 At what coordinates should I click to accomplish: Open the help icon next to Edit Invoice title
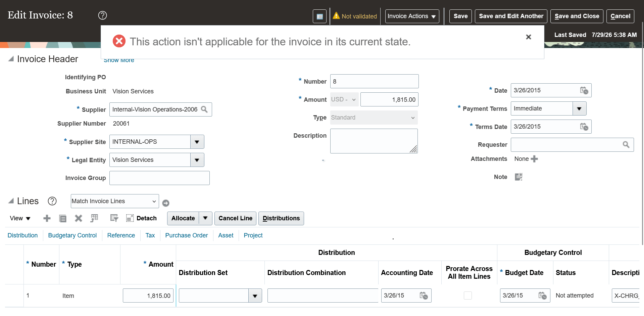tap(102, 15)
